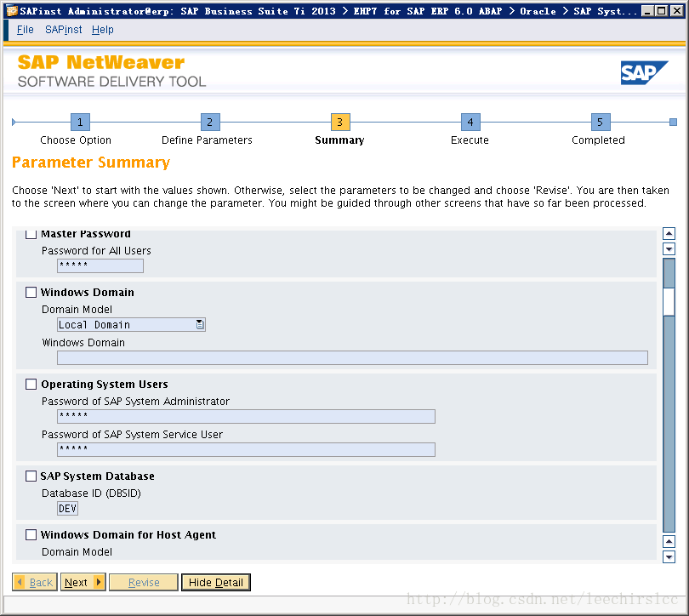Click the vertical scrollbar thumb
The height and width of the screenshot is (616, 689).
pos(669,301)
